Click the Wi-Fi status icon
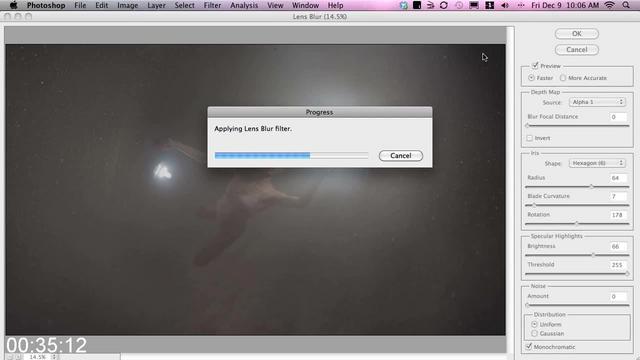Image resolution: width=640 pixels, height=360 pixels. tap(610, 5)
